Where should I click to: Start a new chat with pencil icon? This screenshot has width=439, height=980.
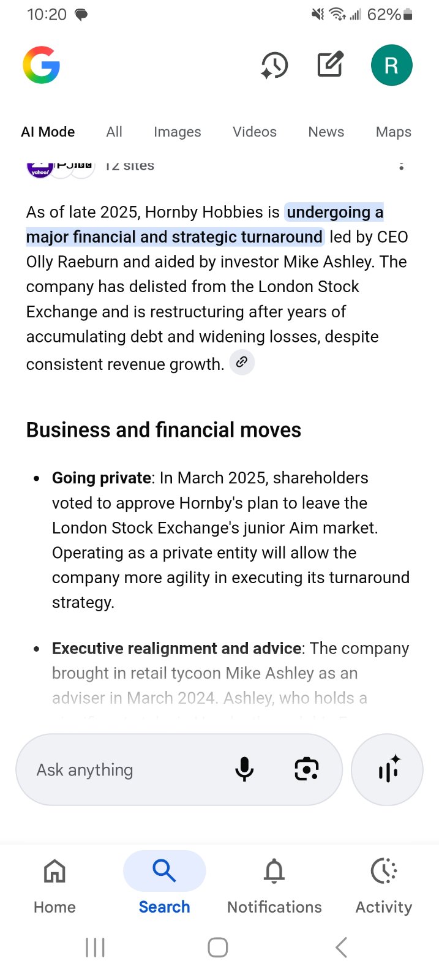click(x=331, y=64)
